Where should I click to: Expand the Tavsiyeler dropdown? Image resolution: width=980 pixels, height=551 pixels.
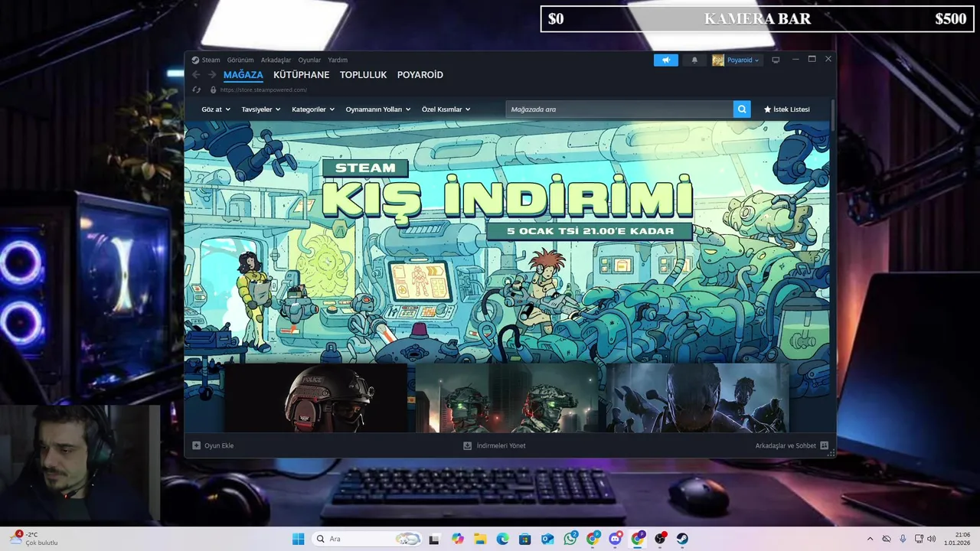[261, 109]
